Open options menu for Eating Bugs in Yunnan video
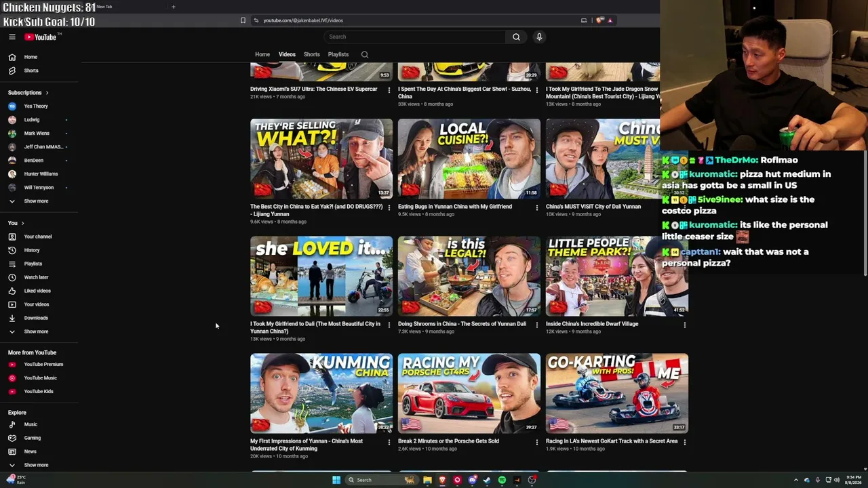 [x=537, y=207]
